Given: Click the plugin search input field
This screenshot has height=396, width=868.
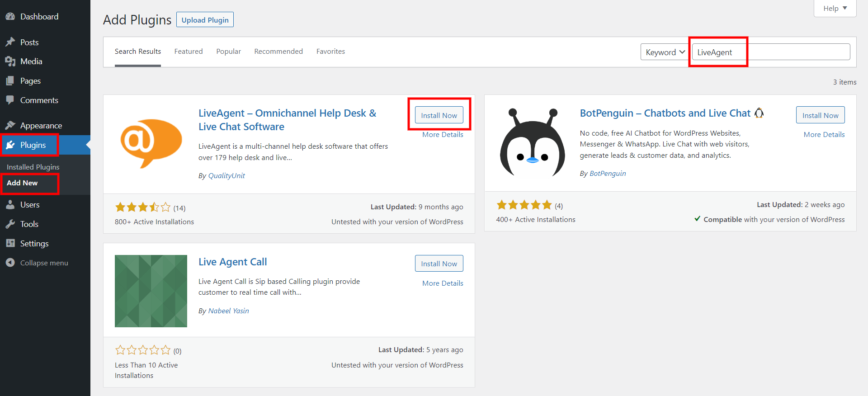Looking at the screenshot, I should [771, 52].
